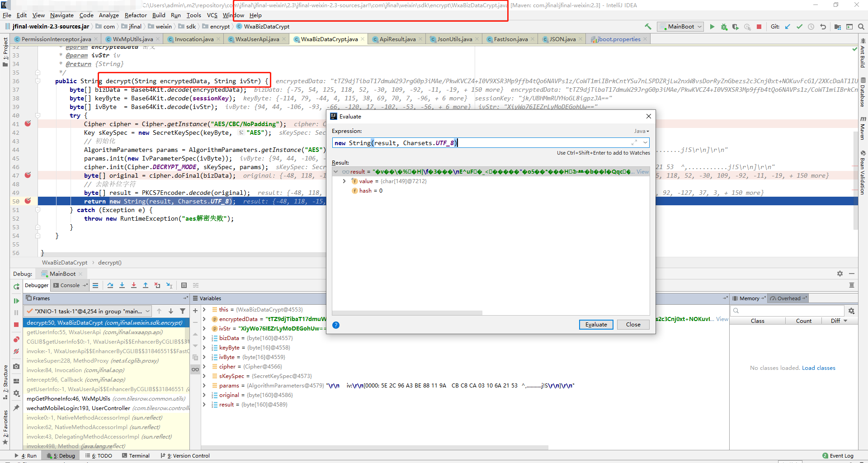Open Evaluate Expression calculator icon in debugger
Viewport: 868px width, 463px height.
184,285
